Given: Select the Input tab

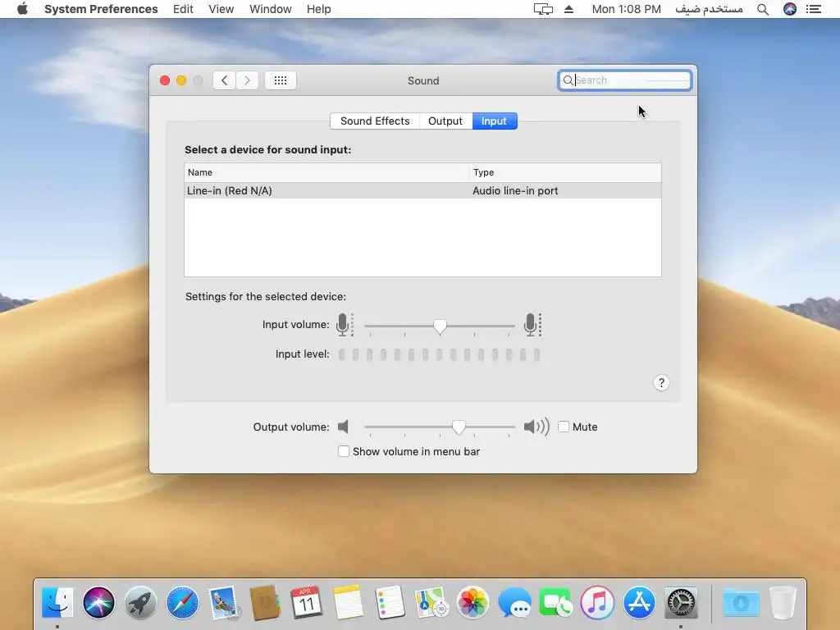Looking at the screenshot, I should point(494,121).
